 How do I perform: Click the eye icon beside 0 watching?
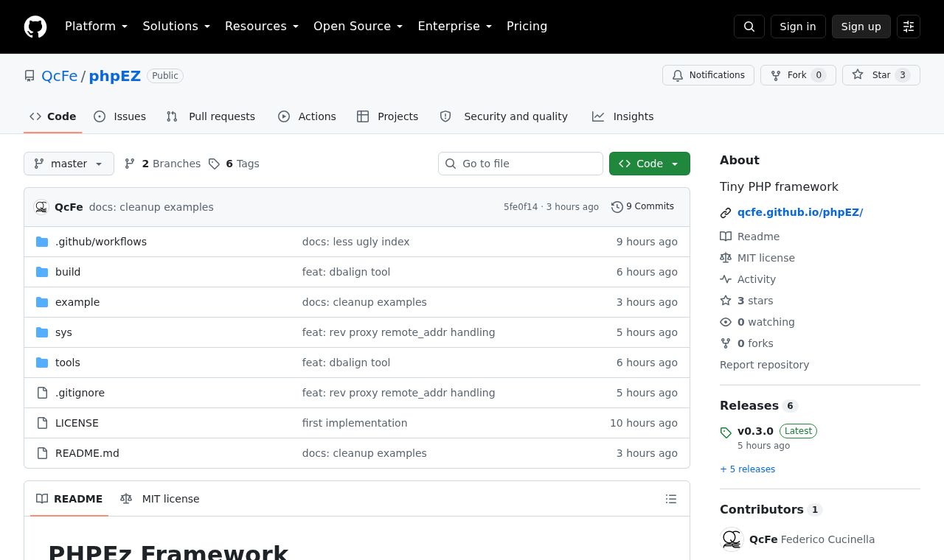pyautogui.click(x=726, y=322)
